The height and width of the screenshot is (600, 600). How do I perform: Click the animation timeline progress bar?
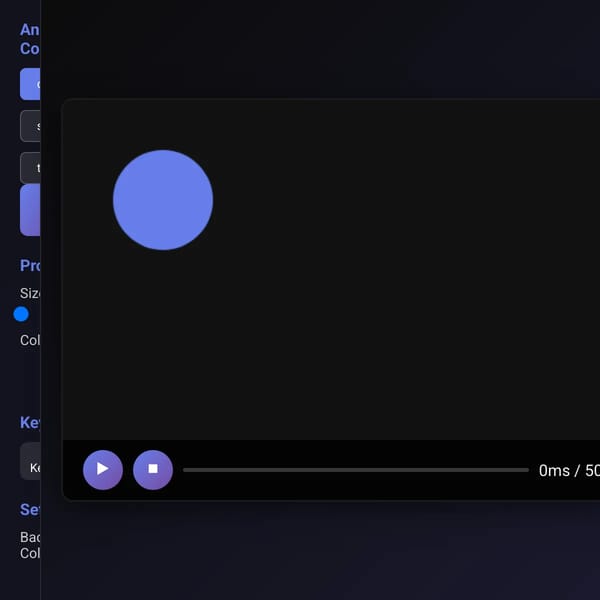tap(355, 470)
